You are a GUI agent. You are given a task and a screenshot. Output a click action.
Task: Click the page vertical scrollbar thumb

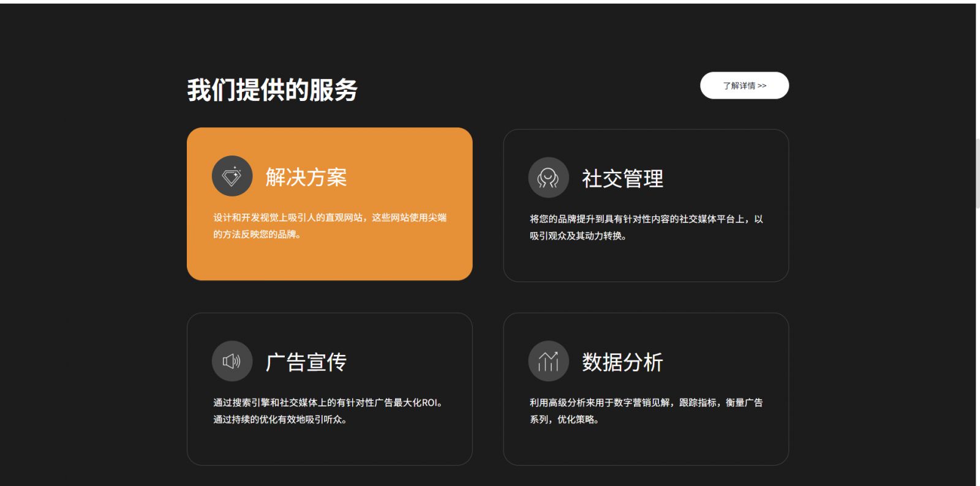click(x=978, y=174)
